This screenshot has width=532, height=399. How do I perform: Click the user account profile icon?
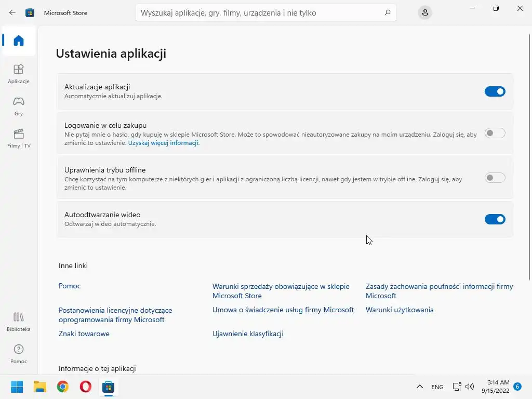click(425, 12)
